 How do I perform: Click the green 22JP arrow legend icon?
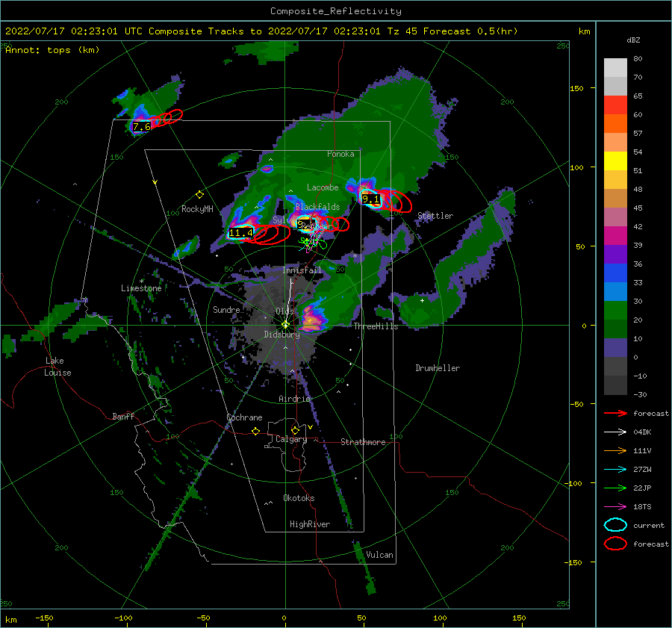point(615,488)
